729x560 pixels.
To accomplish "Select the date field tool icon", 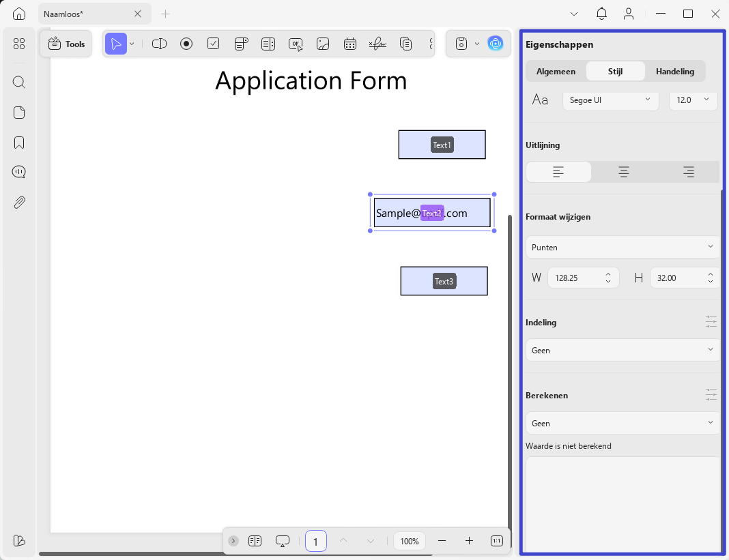I will pyautogui.click(x=350, y=44).
